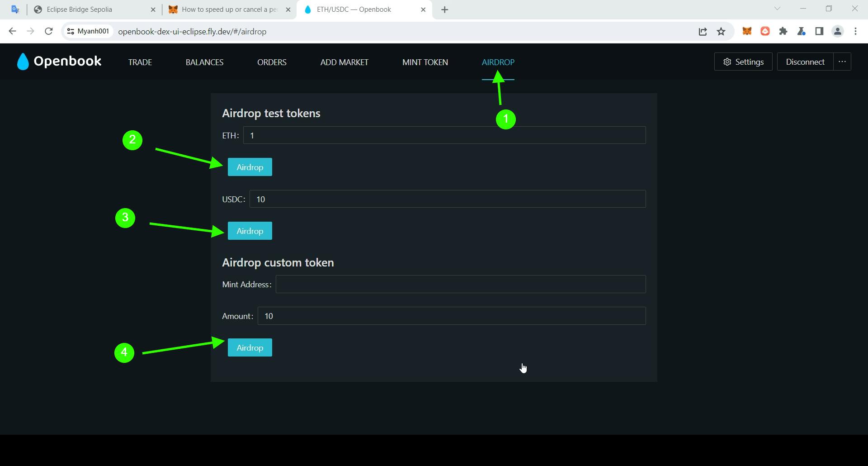Open a new browser tab
The image size is (868, 466).
click(445, 10)
